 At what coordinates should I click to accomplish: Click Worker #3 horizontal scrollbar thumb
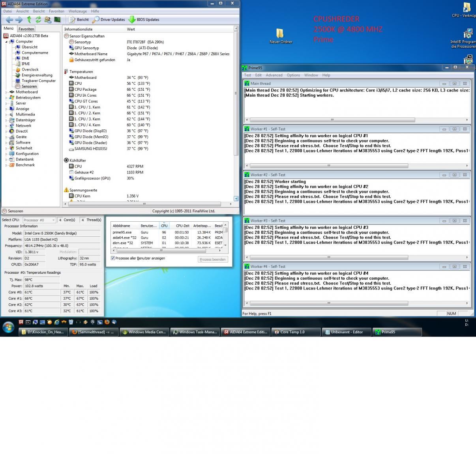329,258
